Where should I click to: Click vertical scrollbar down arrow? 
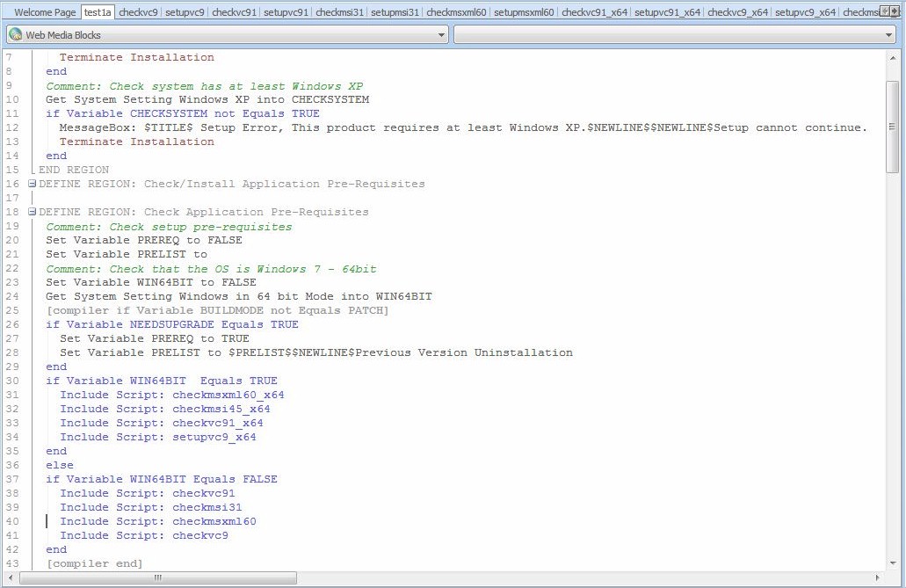tap(893, 563)
